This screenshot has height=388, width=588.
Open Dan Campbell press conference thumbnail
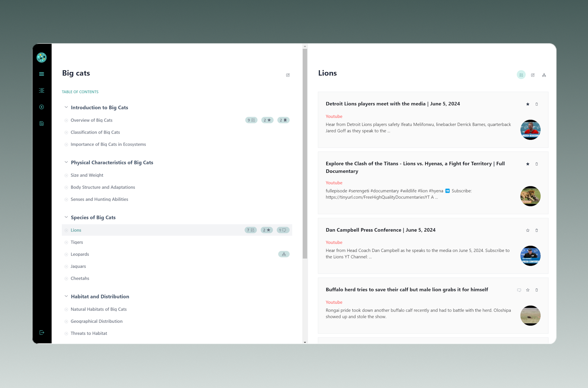point(530,256)
